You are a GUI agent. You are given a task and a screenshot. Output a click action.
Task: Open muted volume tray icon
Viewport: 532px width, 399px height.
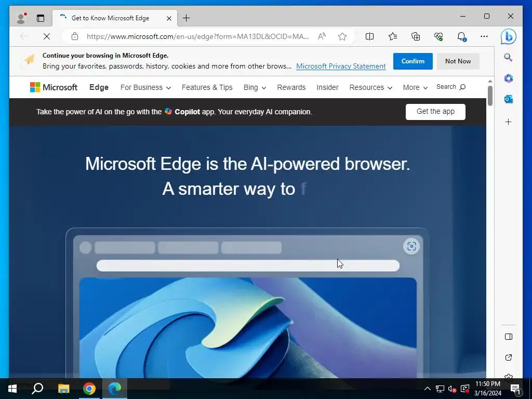click(452, 389)
